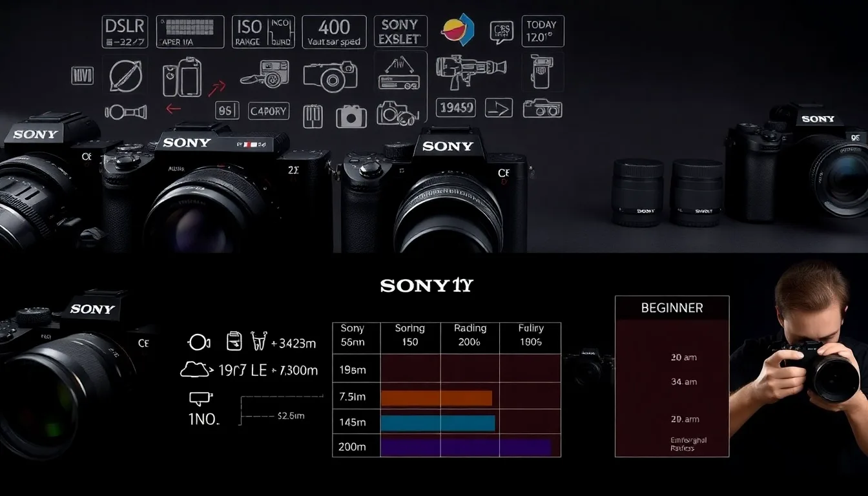Click the round camera icon beside +3423m
The width and height of the screenshot is (868, 496).
point(200,342)
